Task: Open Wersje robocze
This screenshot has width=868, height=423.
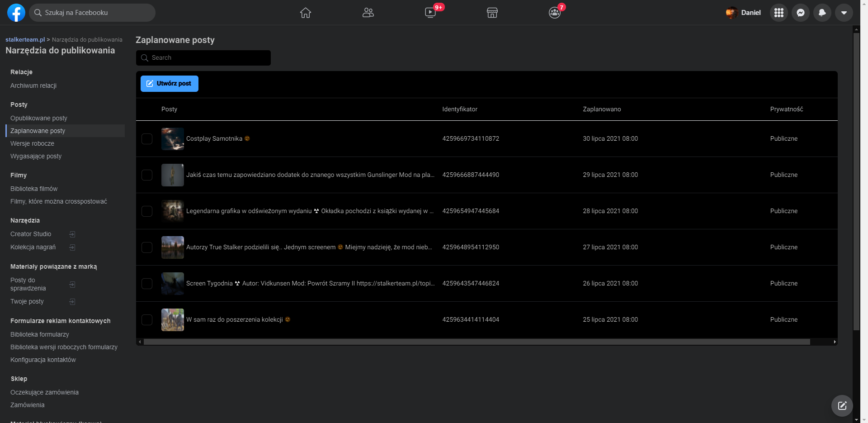Action: click(x=32, y=143)
